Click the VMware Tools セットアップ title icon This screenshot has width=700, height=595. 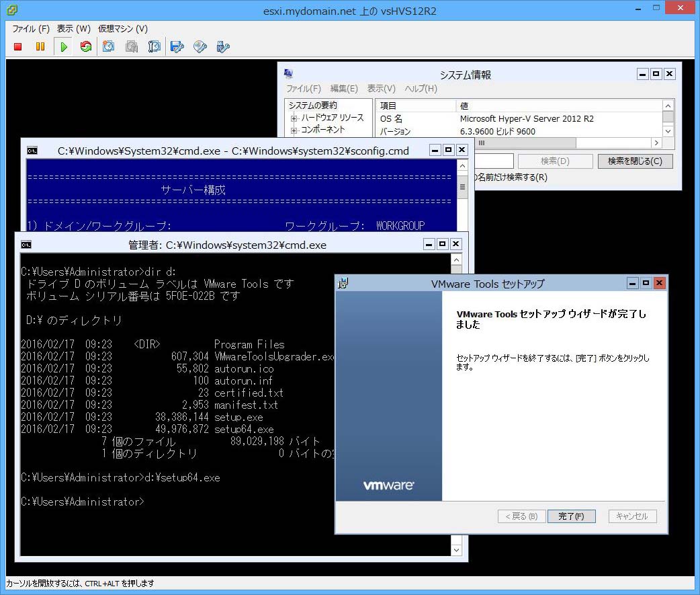(x=343, y=283)
